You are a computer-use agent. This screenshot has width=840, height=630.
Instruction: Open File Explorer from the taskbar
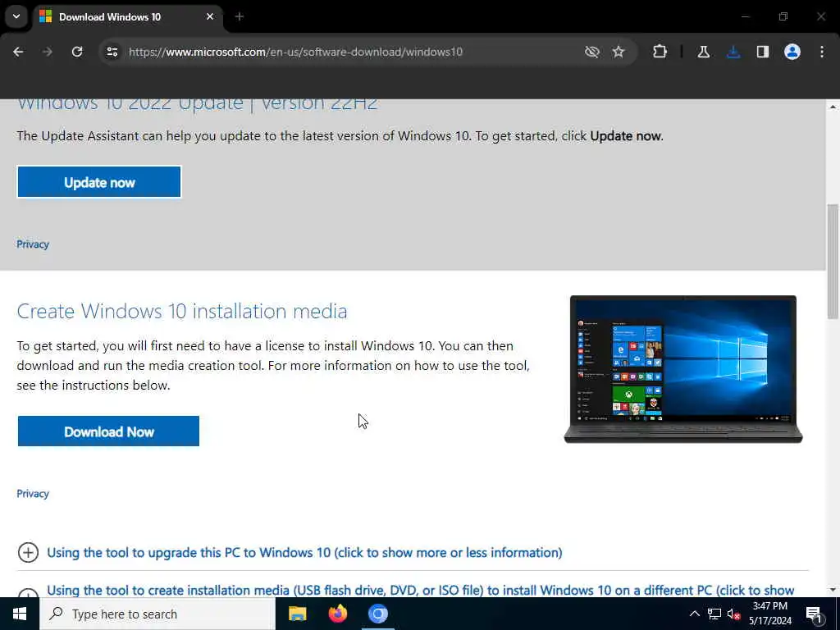pyautogui.click(x=297, y=614)
